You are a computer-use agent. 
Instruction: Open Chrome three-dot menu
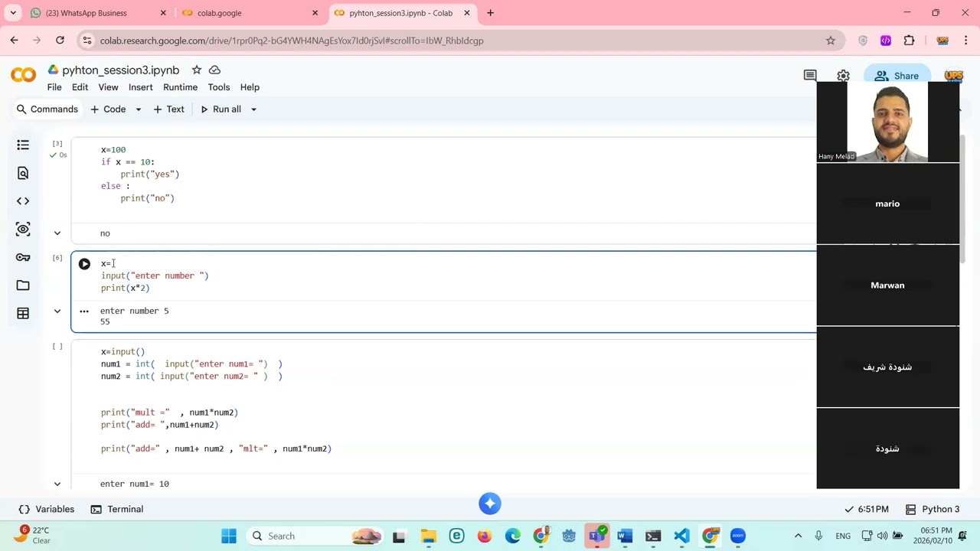pos(966,41)
